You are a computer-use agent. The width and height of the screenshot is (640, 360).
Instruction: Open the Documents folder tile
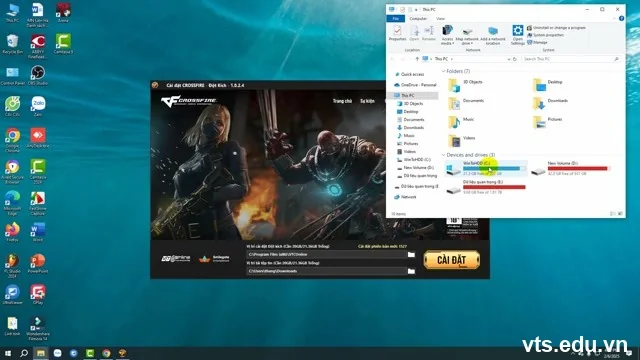point(466,103)
